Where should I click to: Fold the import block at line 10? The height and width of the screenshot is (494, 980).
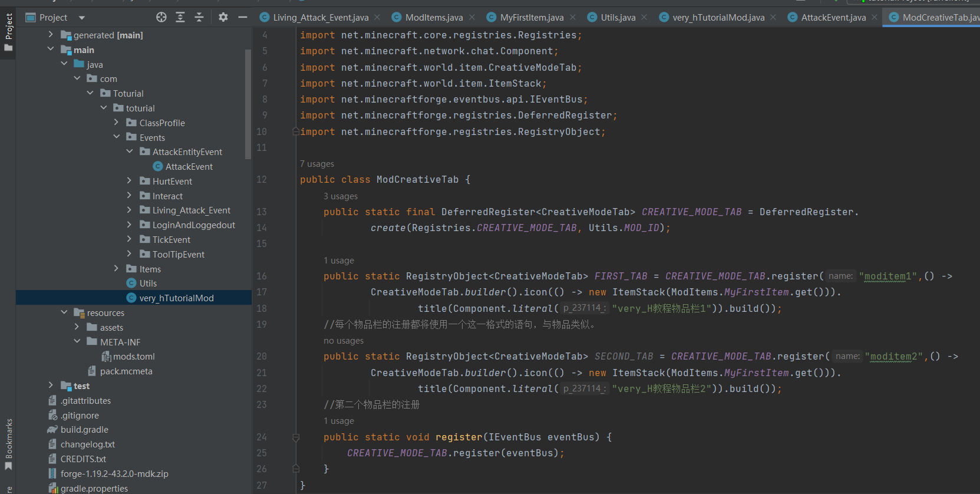pos(296,131)
